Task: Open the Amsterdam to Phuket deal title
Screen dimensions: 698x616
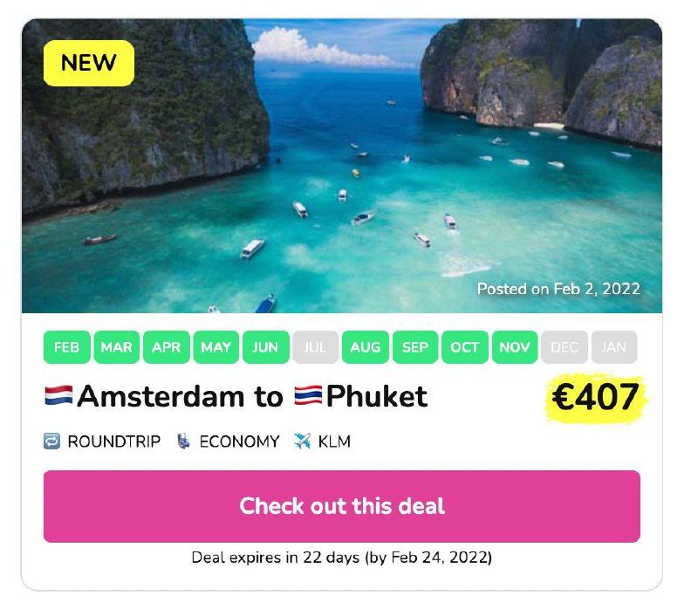Action: tap(236, 395)
